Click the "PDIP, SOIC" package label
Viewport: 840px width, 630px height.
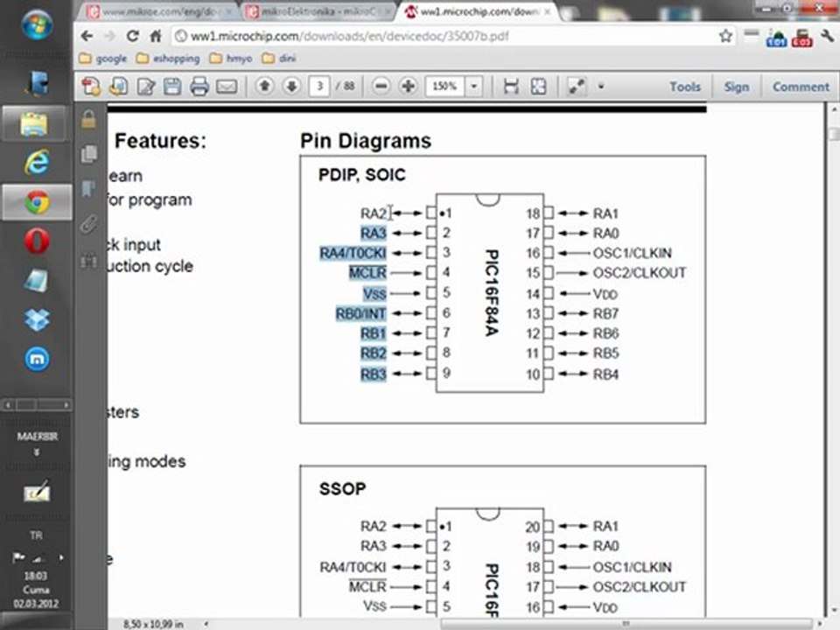pyautogui.click(x=361, y=175)
